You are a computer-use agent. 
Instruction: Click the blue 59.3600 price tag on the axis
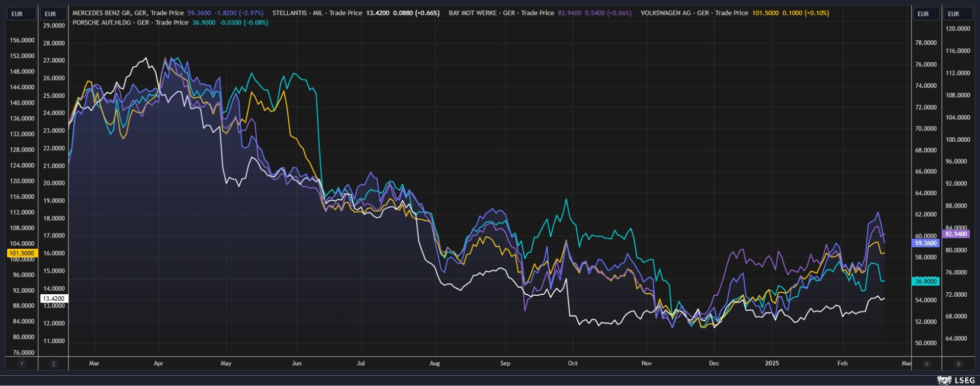pos(925,243)
